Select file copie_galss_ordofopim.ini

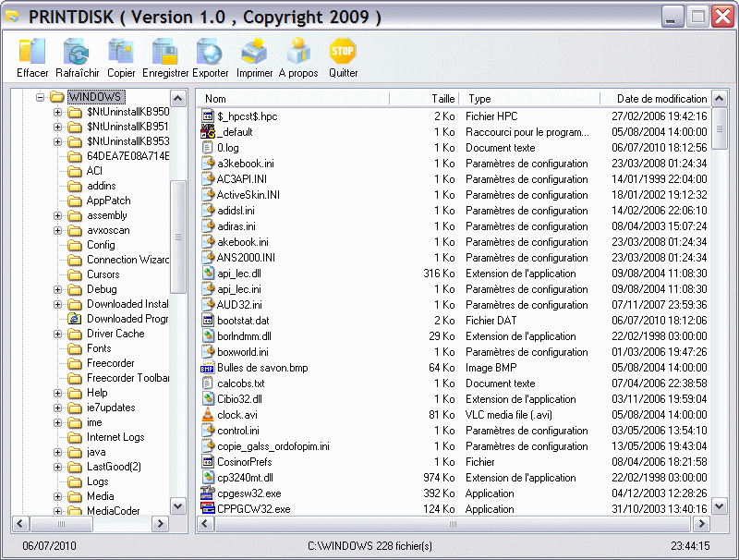click(x=273, y=446)
